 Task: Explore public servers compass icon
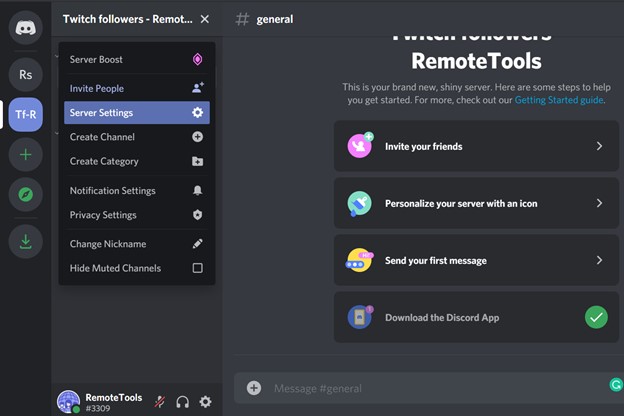click(25, 195)
